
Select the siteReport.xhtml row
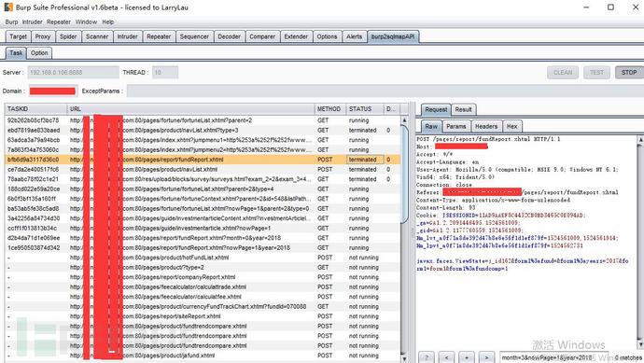203,316
